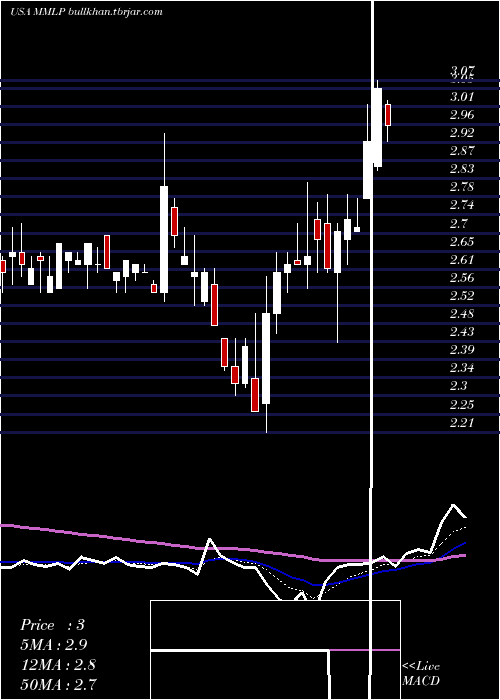
Task: Click the 2.87 price axis label
Action: 462,150
